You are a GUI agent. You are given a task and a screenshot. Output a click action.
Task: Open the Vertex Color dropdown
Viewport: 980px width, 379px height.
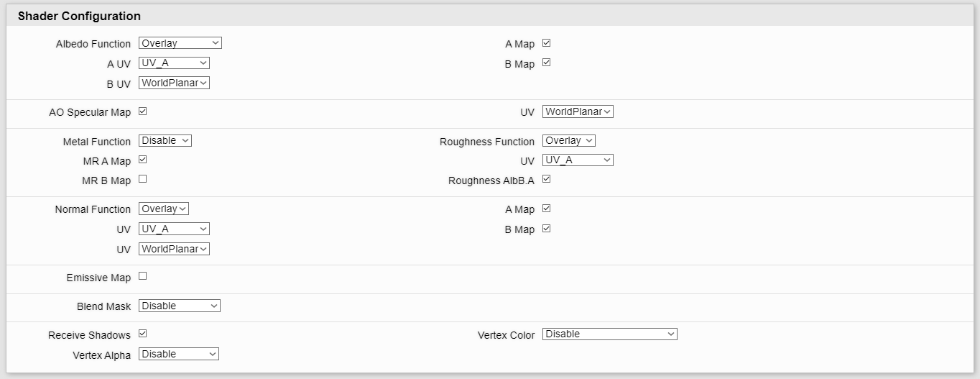click(610, 334)
